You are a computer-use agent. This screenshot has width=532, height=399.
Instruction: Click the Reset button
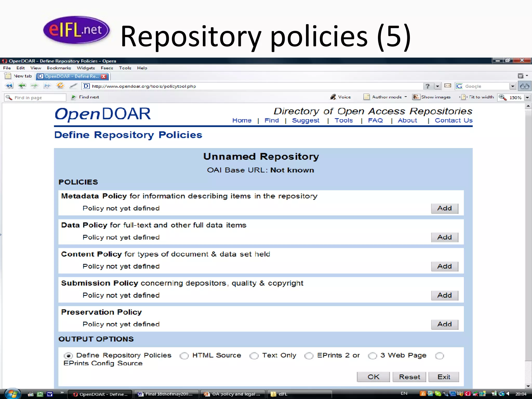pyautogui.click(x=409, y=377)
